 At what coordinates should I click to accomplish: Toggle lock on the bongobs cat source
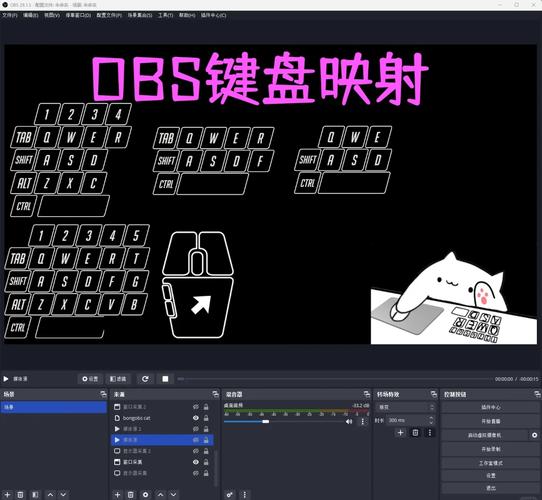206,418
